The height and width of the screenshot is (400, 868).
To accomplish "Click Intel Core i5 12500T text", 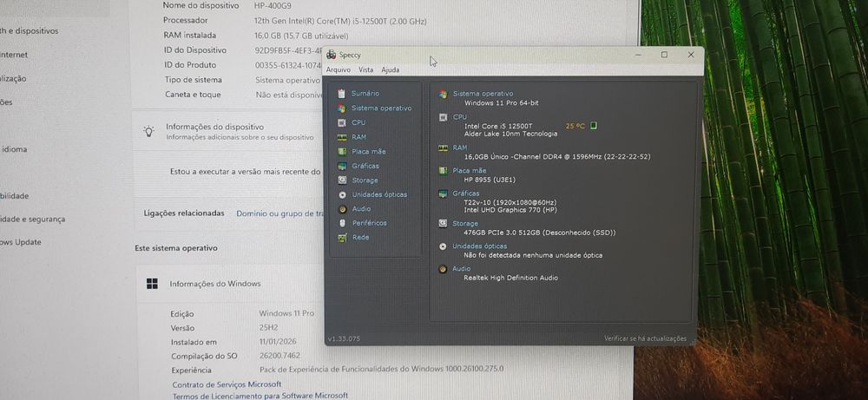I will tap(498, 126).
